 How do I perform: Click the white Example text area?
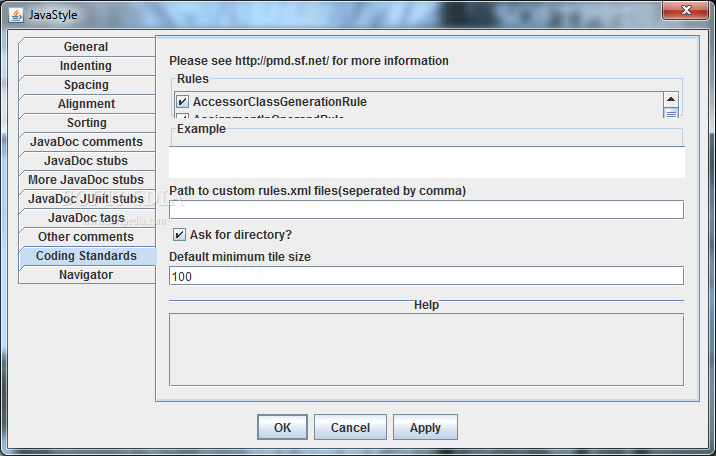click(426, 162)
